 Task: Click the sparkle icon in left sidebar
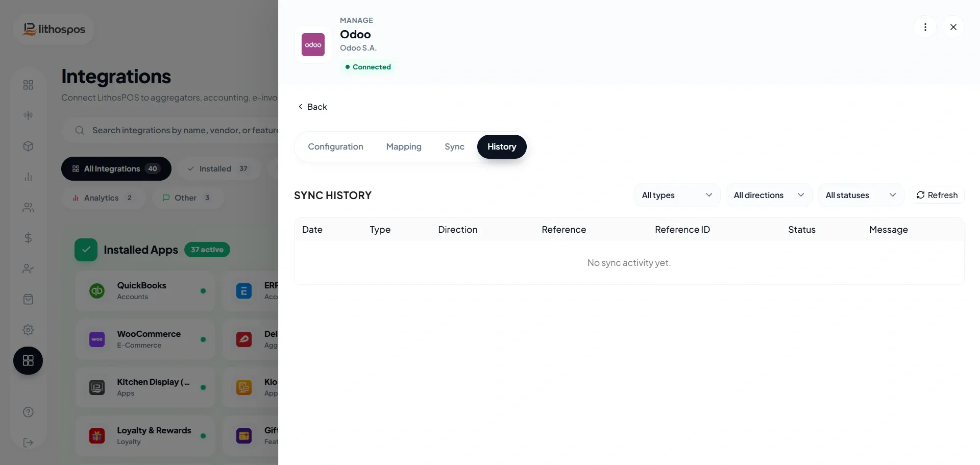coord(28,115)
